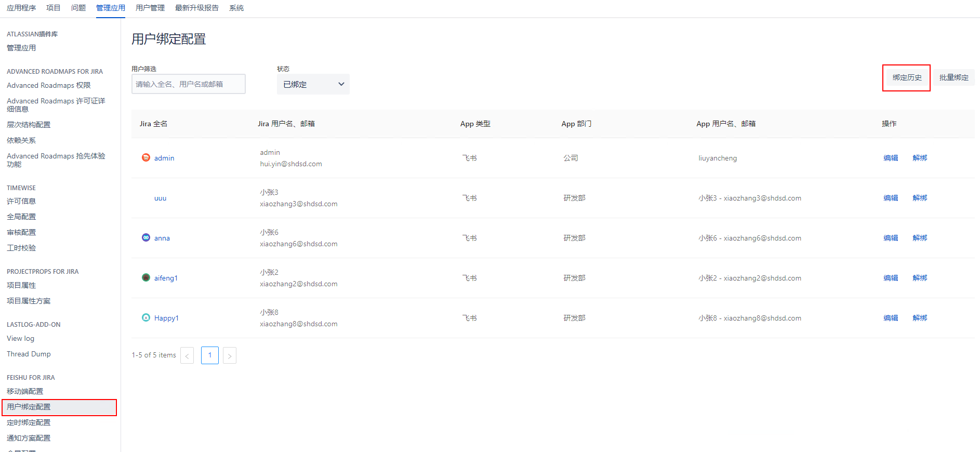The height and width of the screenshot is (452, 980).
Task: Click the 批量绑定 button
Action: 953,77
